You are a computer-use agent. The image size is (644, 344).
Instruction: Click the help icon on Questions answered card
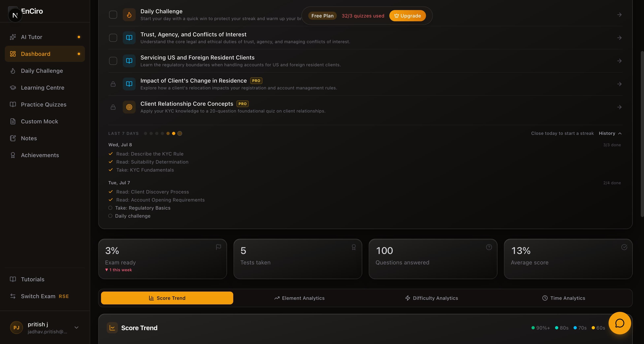[489, 247]
